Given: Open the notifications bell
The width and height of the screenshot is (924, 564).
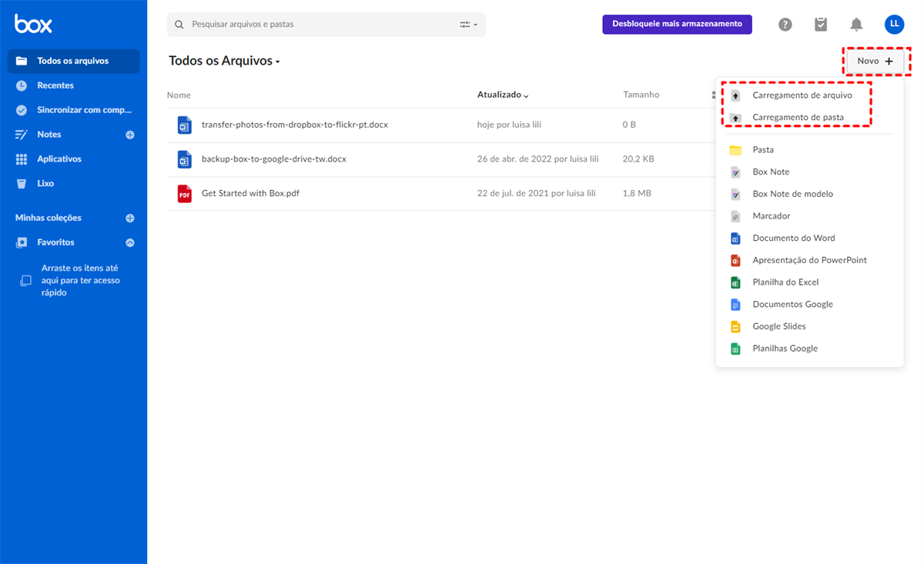Looking at the screenshot, I should click(856, 25).
